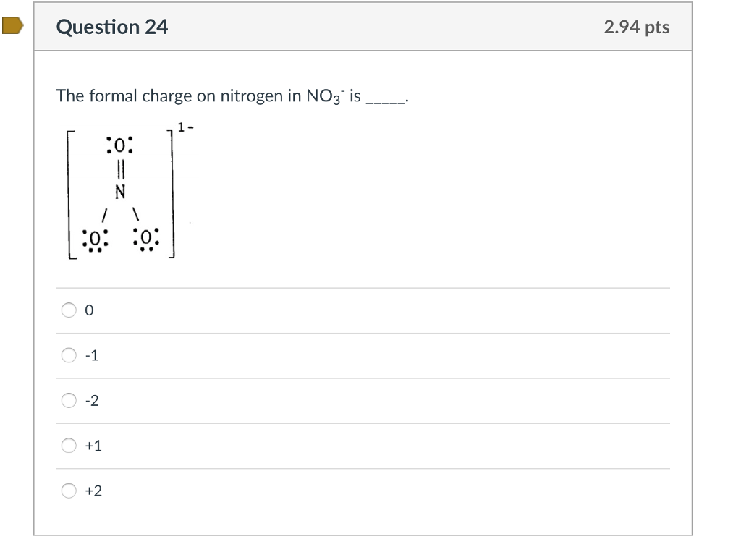Click the lower-right oxygen atom
Image resolution: width=741 pixels, height=560 pixels.
[147, 237]
